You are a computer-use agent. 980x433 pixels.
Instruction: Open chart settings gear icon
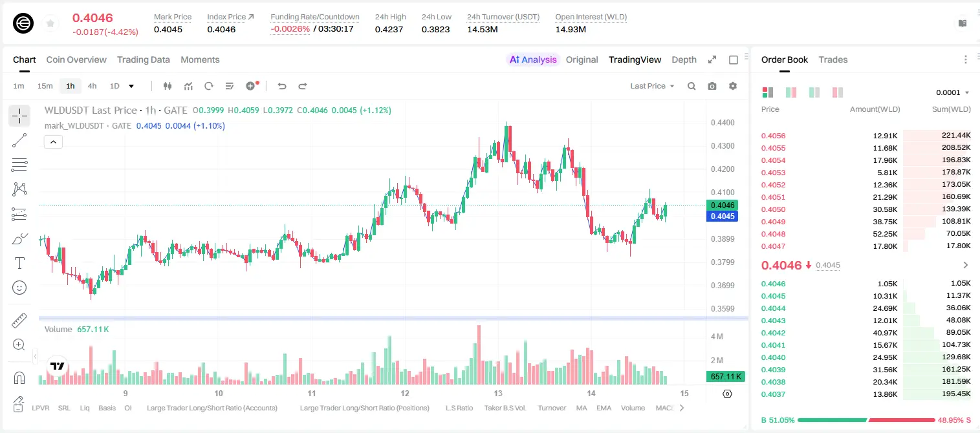coord(733,86)
